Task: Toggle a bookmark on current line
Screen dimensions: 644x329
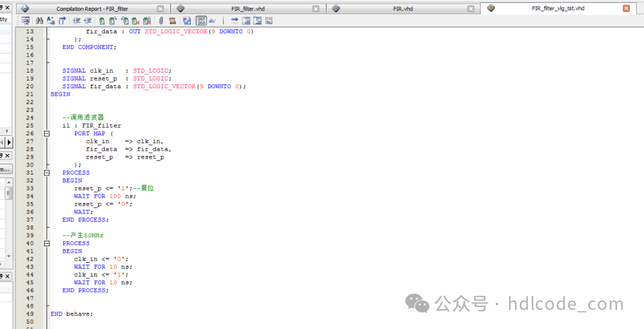Action: pyautogui.click(x=102, y=20)
